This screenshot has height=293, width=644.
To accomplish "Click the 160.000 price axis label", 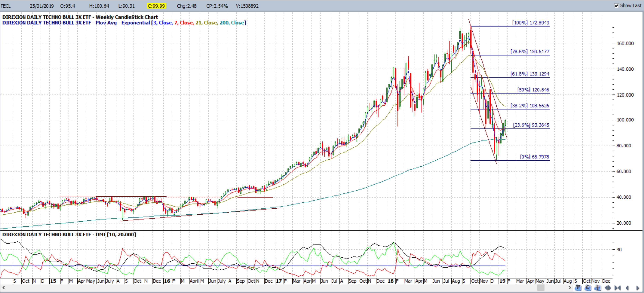I will (x=625, y=43).
